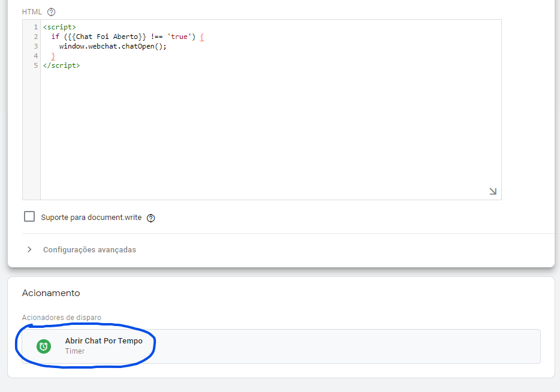Image resolution: width=560 pixels, height=392 pixels.
Task: Click inside the HTML code editor area
Action: (271, 110)
